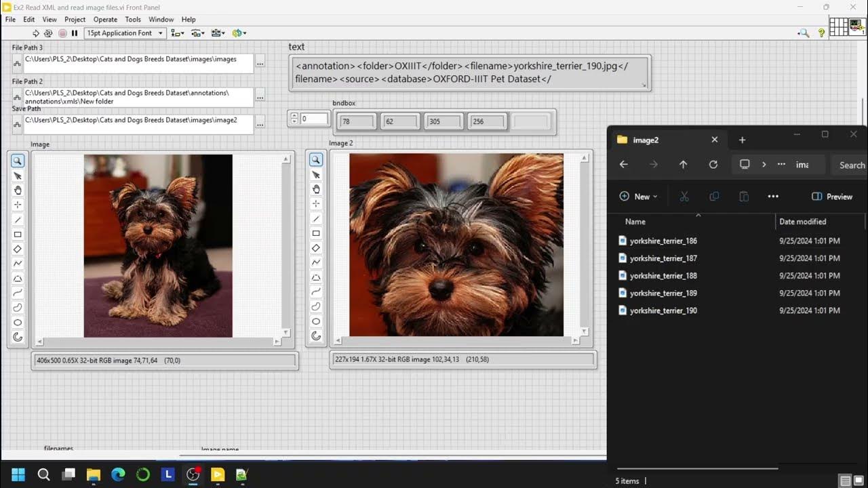868x488 pixels.
Task: Click the bndbox array index stepper
Action: point(294,119)
